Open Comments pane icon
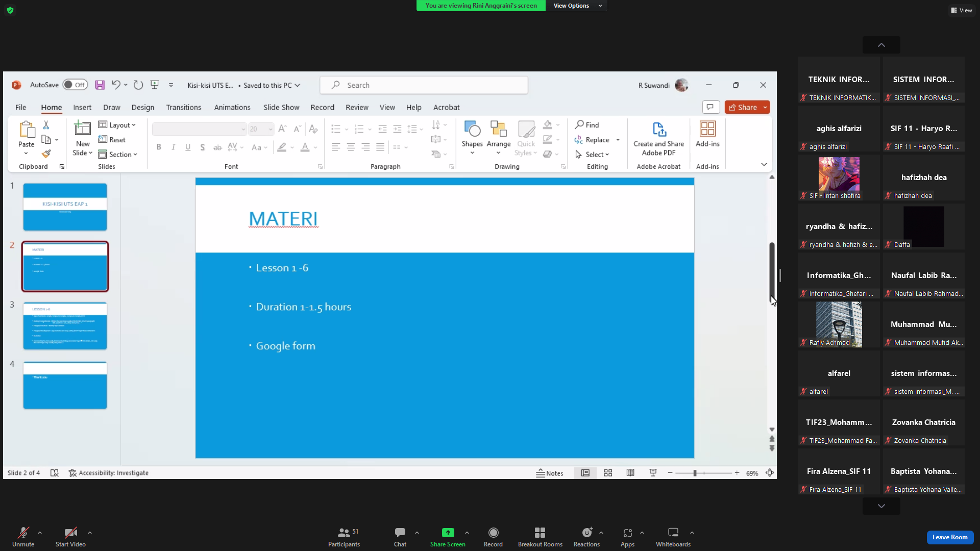The width and height of the screenshot is (980, 551). (710, 107)
